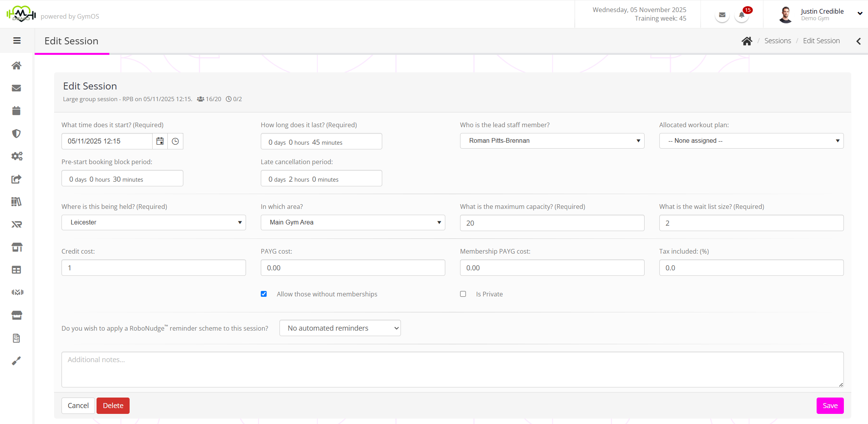868x424 pixels.
Task: Click the Additional notes text area
Action: pos(452,370)
